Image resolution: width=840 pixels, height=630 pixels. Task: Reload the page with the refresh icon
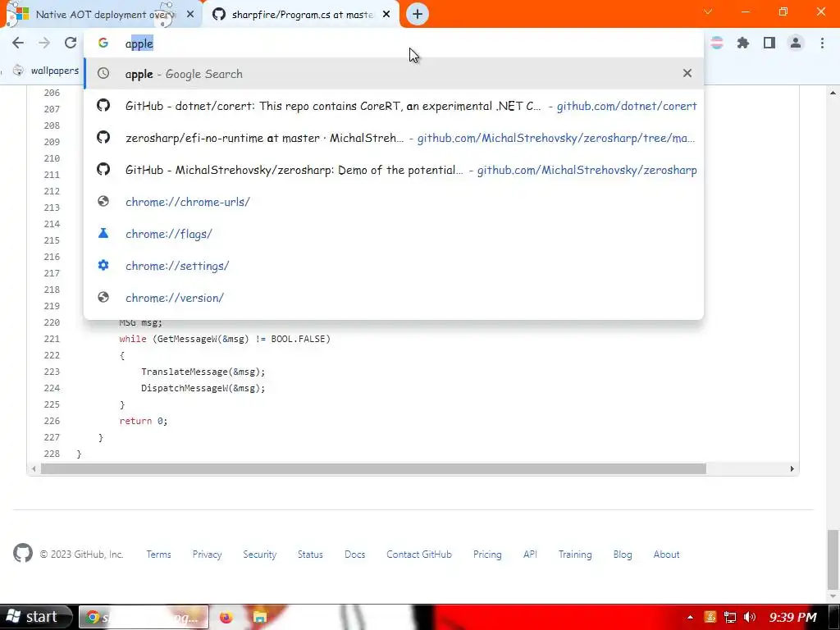coord(71,43)
